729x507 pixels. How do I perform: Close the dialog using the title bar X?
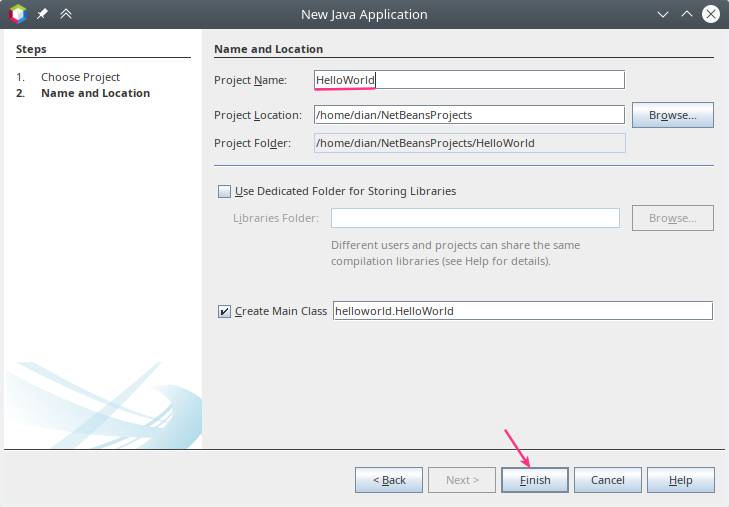710,14
